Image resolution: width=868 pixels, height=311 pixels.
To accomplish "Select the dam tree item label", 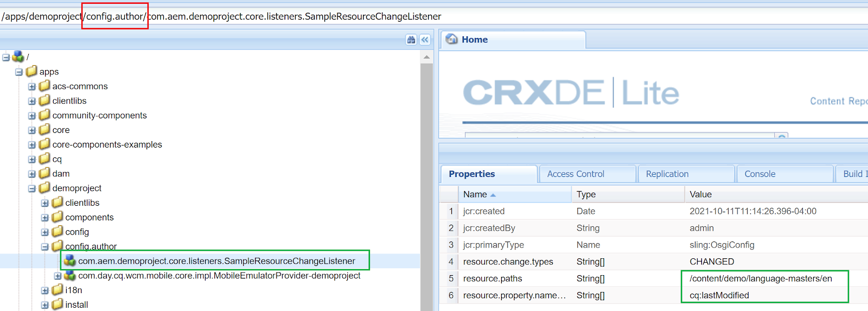I will (x=61, y=174).
